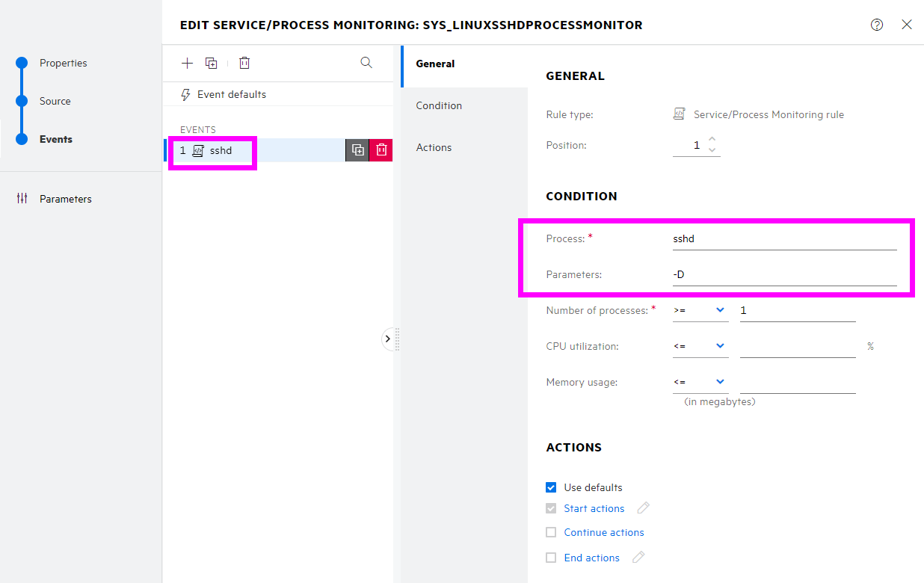Switch to the Condition tab
Screen dimensions: 924x583
click(x=439, y=105)
